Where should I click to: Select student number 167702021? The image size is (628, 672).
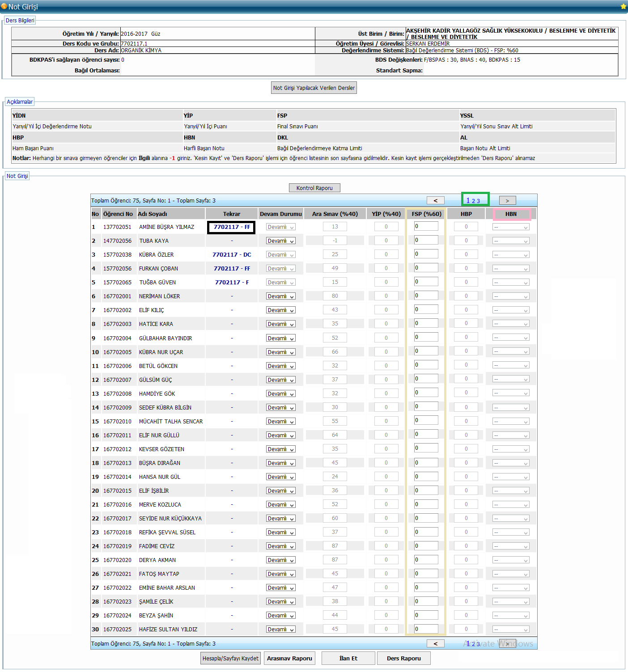[118, 574]
